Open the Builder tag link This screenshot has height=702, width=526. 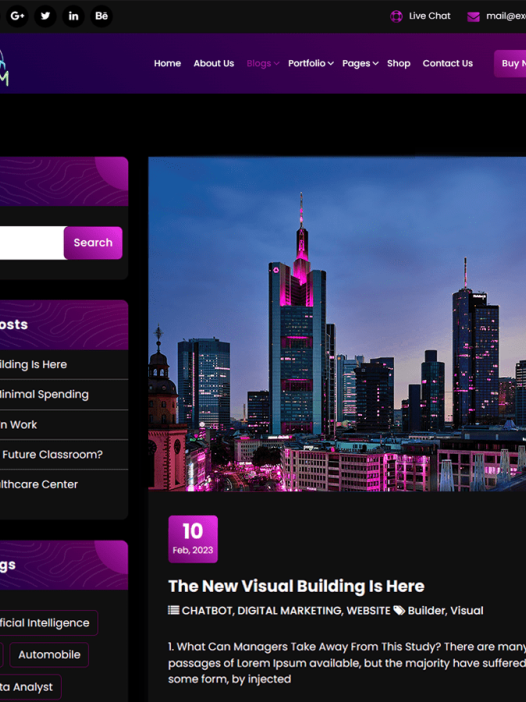pos(426,611)
